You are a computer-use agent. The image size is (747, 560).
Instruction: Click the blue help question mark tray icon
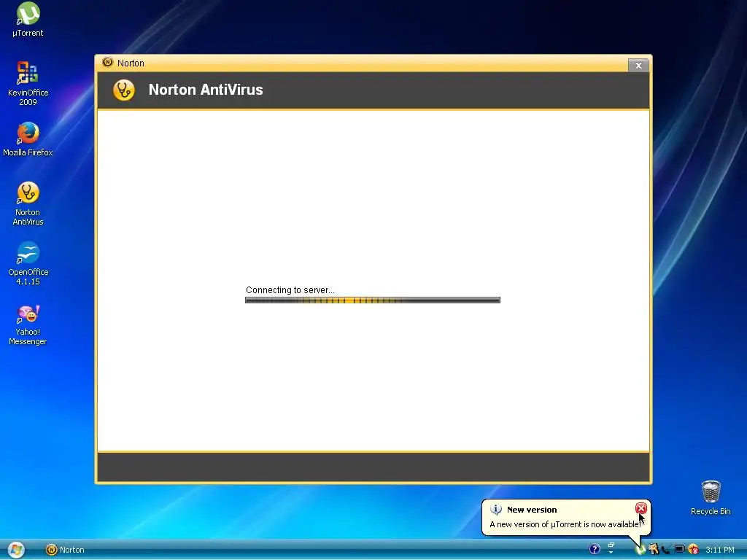coord(595,549)
